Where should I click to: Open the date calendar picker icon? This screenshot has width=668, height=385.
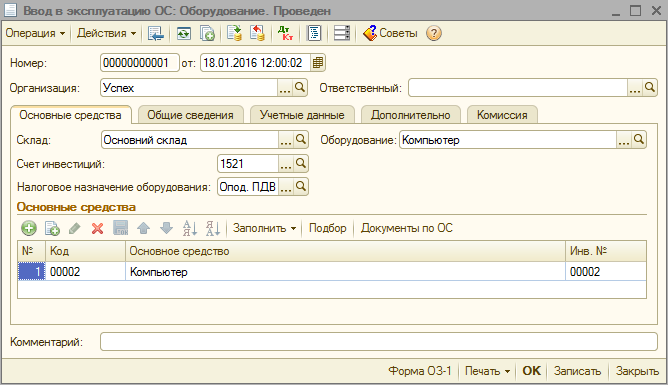317,63
